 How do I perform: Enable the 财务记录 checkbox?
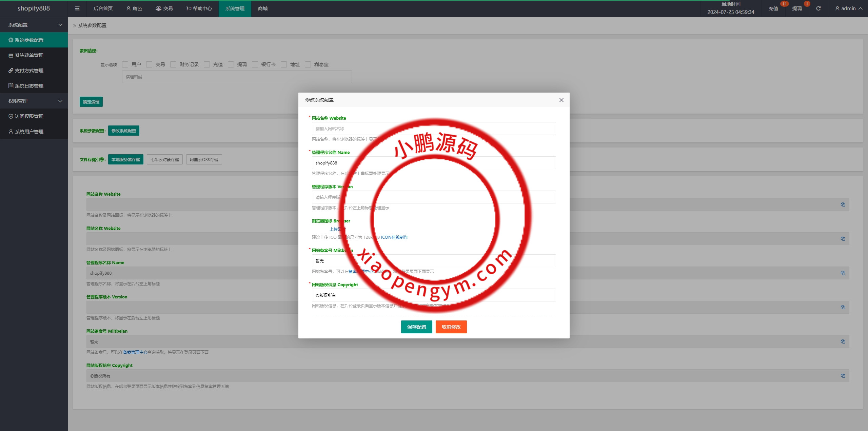pyautogui.click(x=173, y=64)
